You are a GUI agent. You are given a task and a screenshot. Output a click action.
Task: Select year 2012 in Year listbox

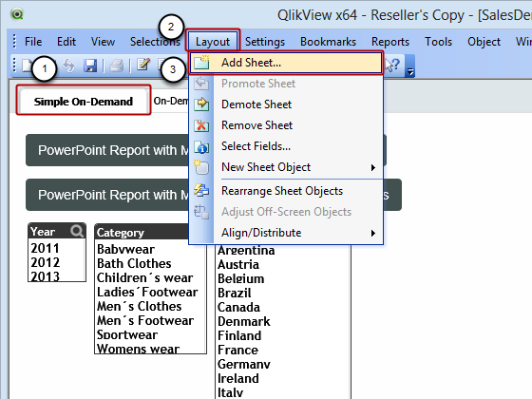tap(56, 262)
